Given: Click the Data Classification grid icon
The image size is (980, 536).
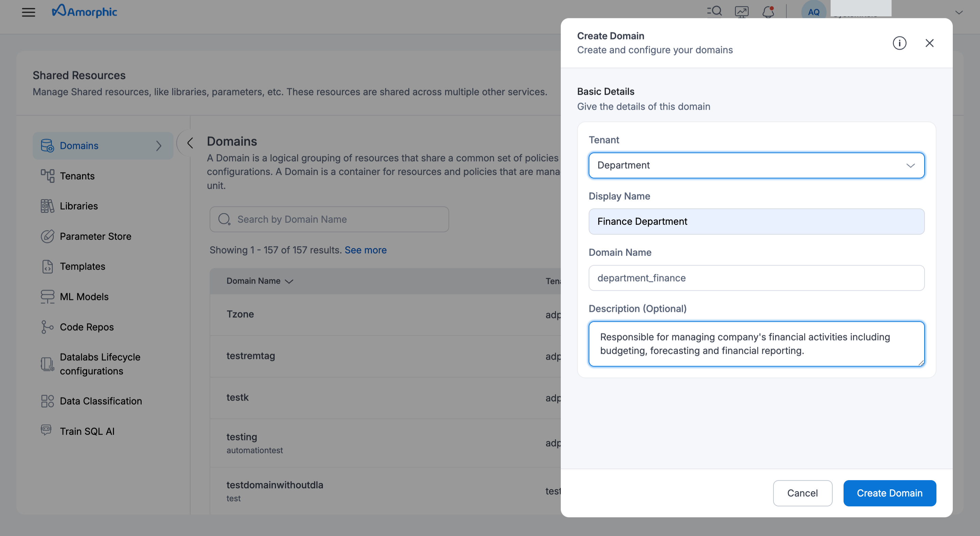Looking at the screenshot, I should (47, 400).
